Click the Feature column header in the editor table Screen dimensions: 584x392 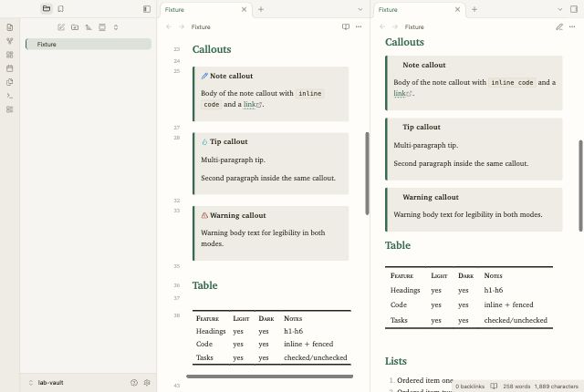(x=207, y=318)
